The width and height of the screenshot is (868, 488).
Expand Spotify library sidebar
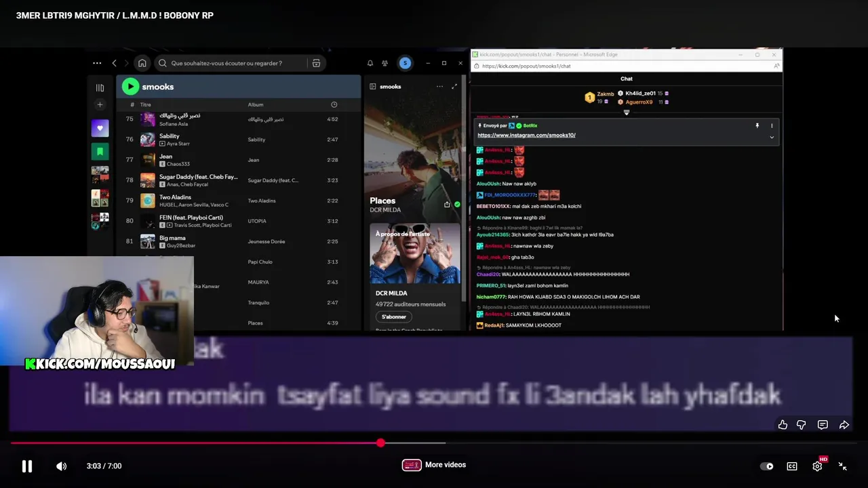[100, 87]
